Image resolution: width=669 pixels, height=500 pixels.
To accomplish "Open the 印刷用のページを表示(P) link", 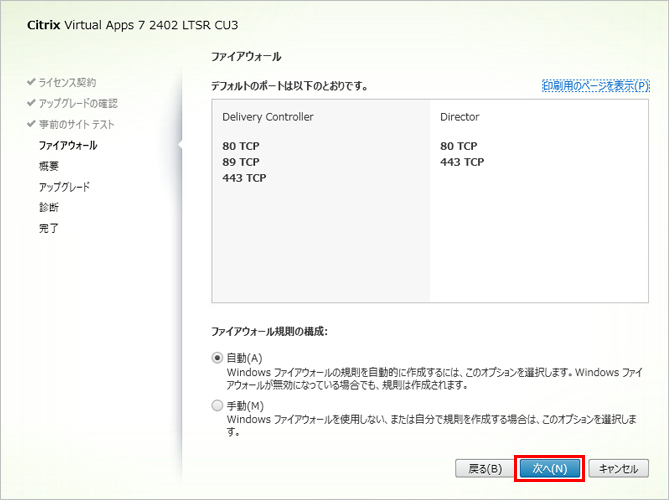I will click(x=595, y=86).
